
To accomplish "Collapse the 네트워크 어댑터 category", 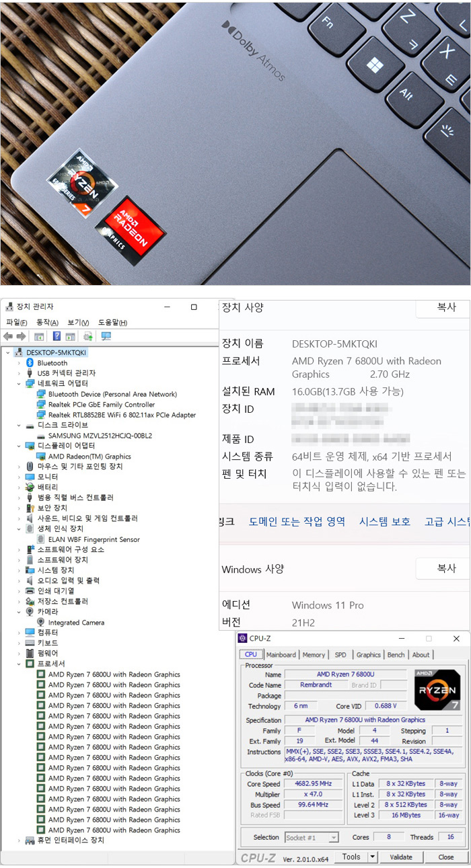I will [x=19, y=384].
